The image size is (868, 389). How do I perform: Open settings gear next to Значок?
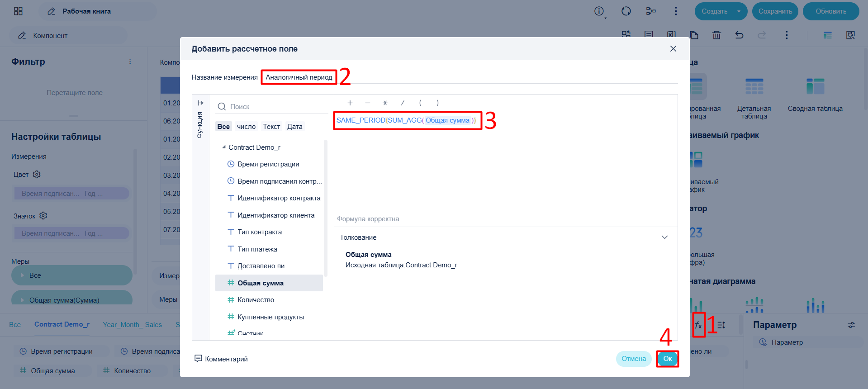pos(43,216)
